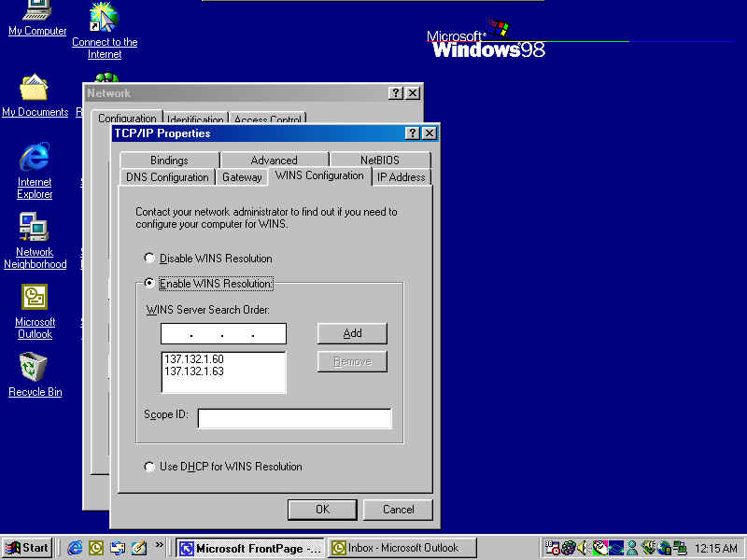Select Use DHCP for WINS Resolution

pos(149,467)
